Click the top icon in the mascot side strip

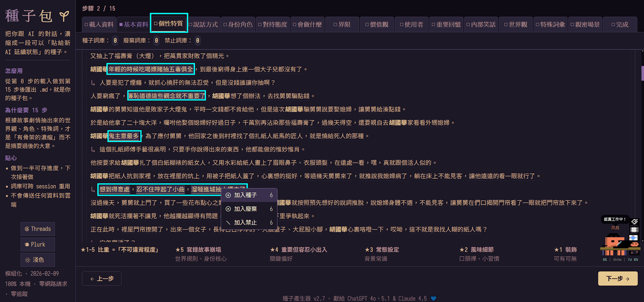pyautogui.click(x=634, y=221)
